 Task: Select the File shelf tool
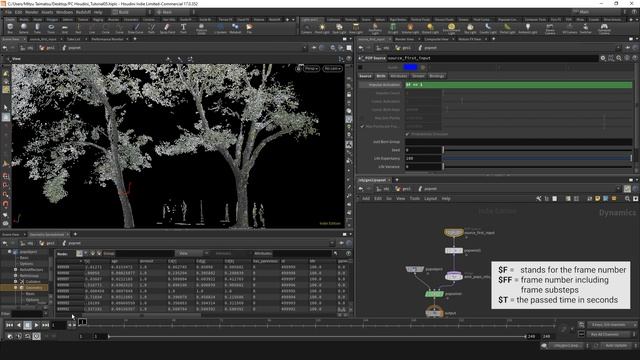click(249, 28)
